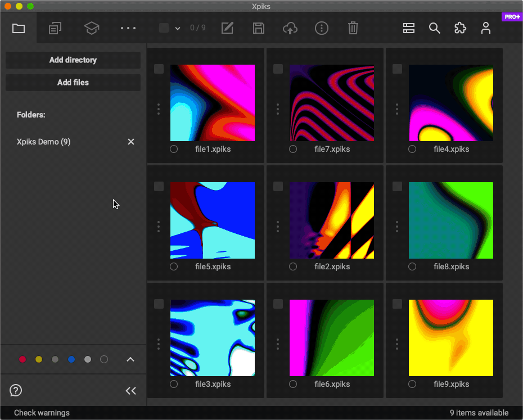Open the filters sliders icon
Viewport: 523px width, 420px height.
pos(409,28)
